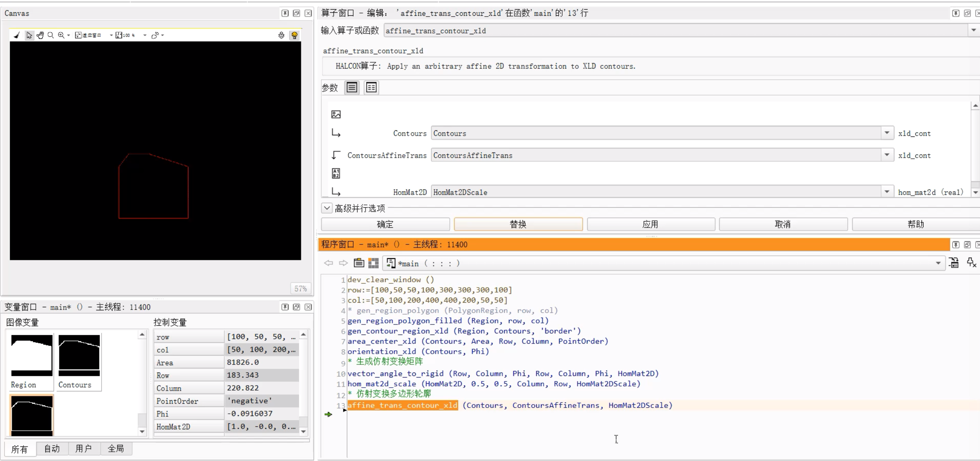
Task: Toggle the light bulb icon in Canvas toolbar
Action: (x=294, y=35)
